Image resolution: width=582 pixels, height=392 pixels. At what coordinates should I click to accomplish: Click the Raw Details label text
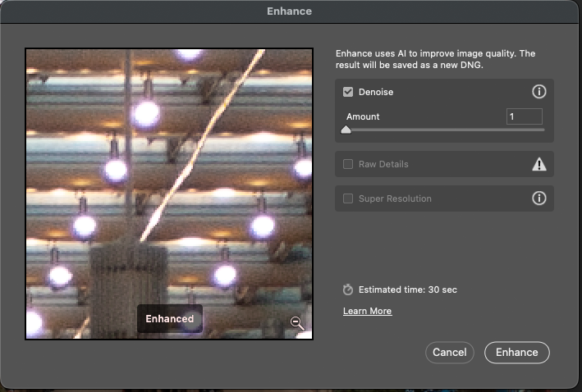tap(383, 164)
